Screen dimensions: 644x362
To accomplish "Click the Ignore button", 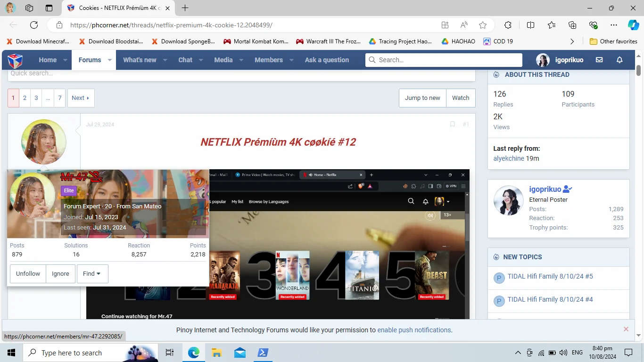I will (x=60, y=274).
